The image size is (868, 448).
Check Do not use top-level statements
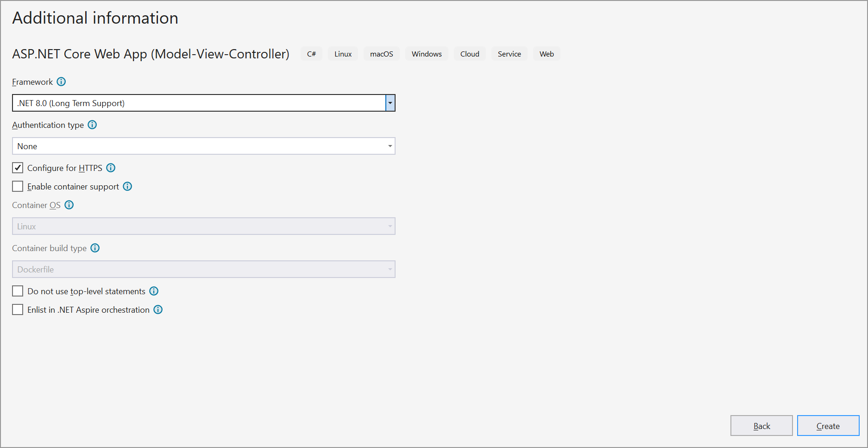click(x=18, y=291)
